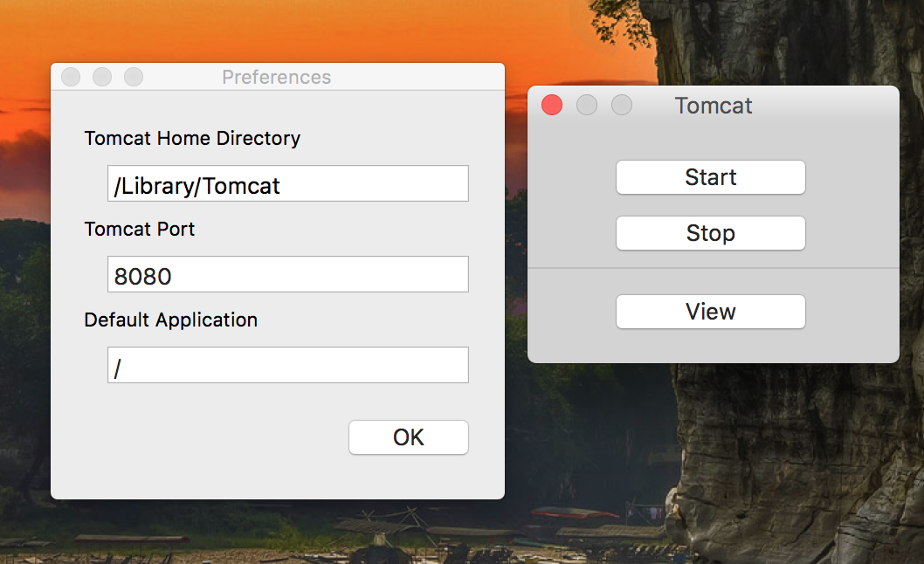
Task: Click into the Tomcat Port field
Action: (x=288, y=274)
